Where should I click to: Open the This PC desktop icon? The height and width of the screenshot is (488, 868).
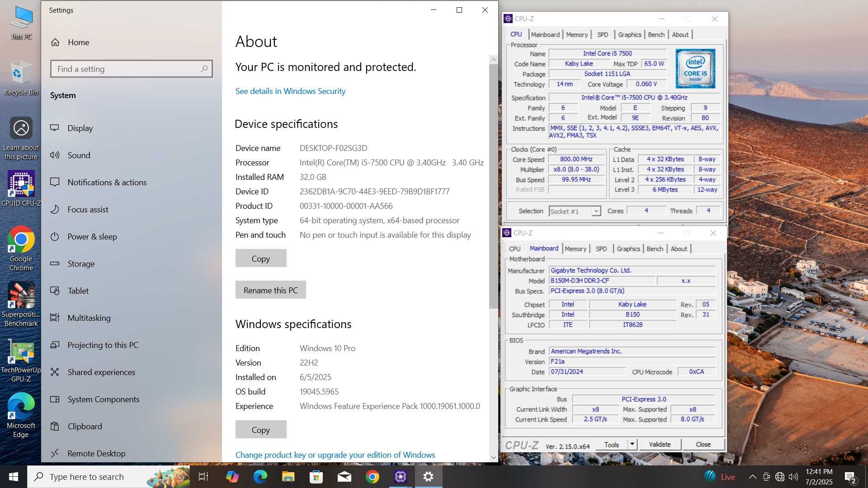[x=21, y=23]
